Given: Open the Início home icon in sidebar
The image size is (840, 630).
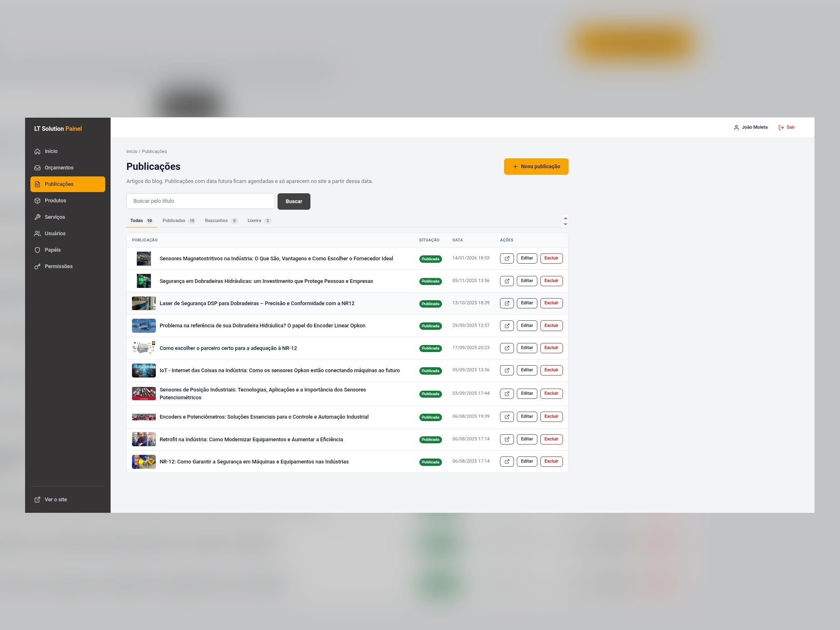Looking at the screenshot, I should [x=37, y=151].
